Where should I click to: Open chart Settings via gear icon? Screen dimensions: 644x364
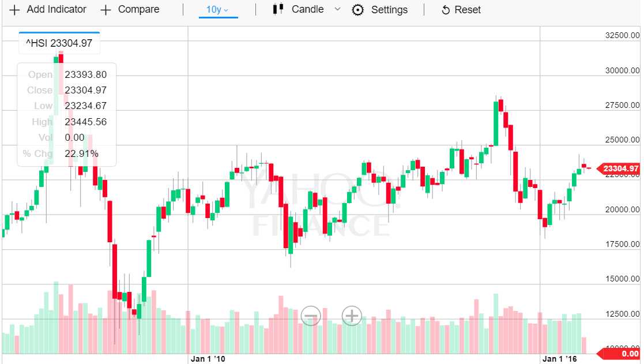pyautogui.click(x=358, y=10)
